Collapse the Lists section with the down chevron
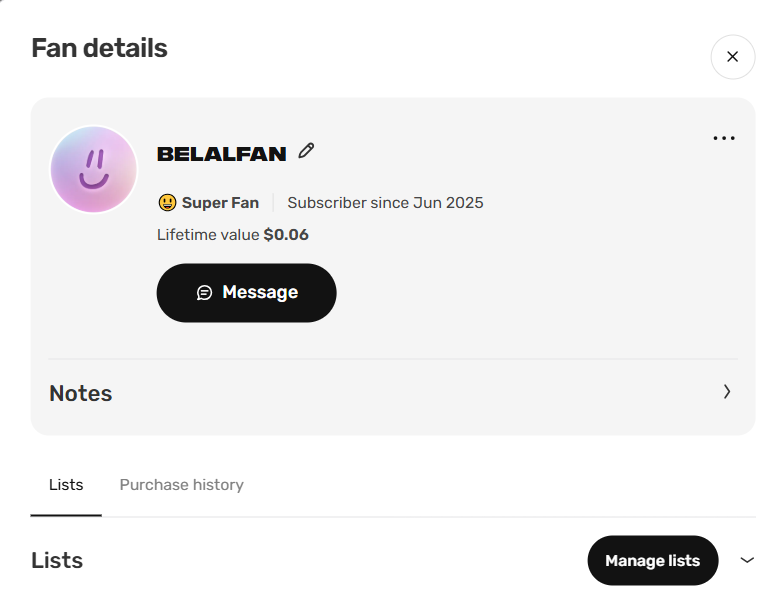779x611 pixels. (747, 560)
